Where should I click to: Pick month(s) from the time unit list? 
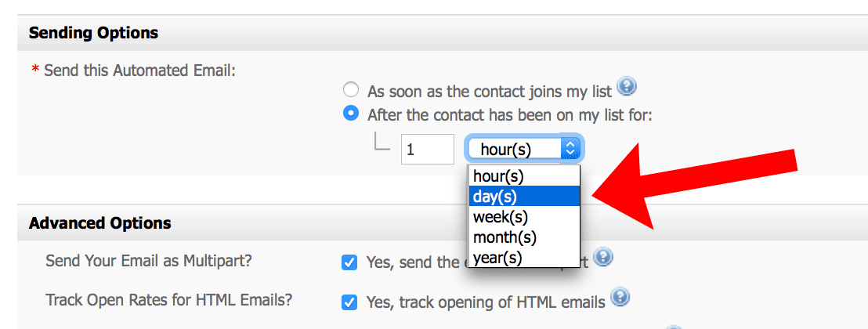[524, 237]
